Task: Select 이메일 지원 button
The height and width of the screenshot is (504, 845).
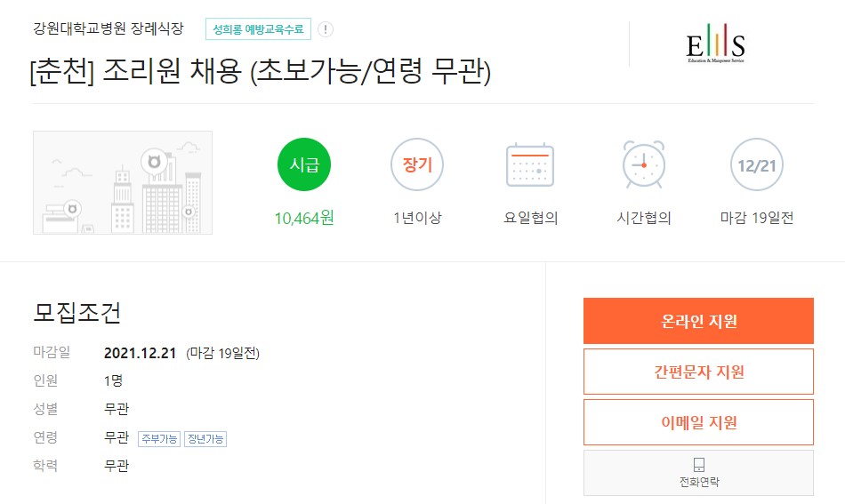Action: (698, 422)
